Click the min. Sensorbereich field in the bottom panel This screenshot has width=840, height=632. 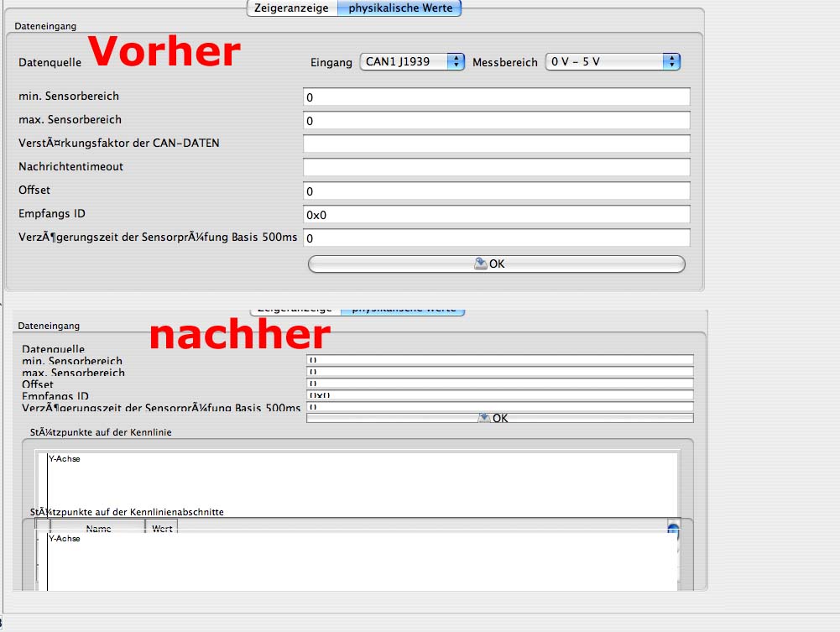tap(500, 360)
